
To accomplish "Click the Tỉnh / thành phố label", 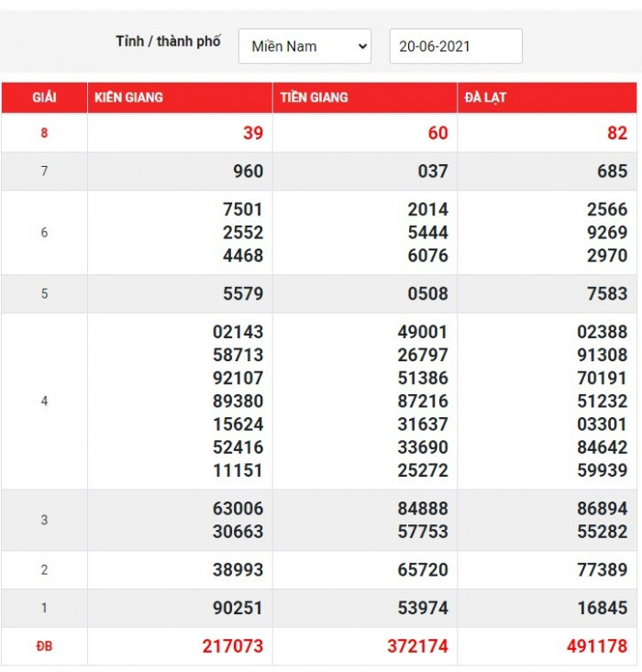I will (x=169, y=41).
